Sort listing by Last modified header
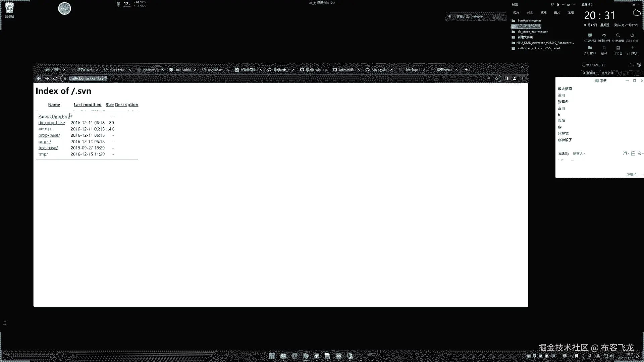This screenshot has height=362, width=644. (87, 105)
